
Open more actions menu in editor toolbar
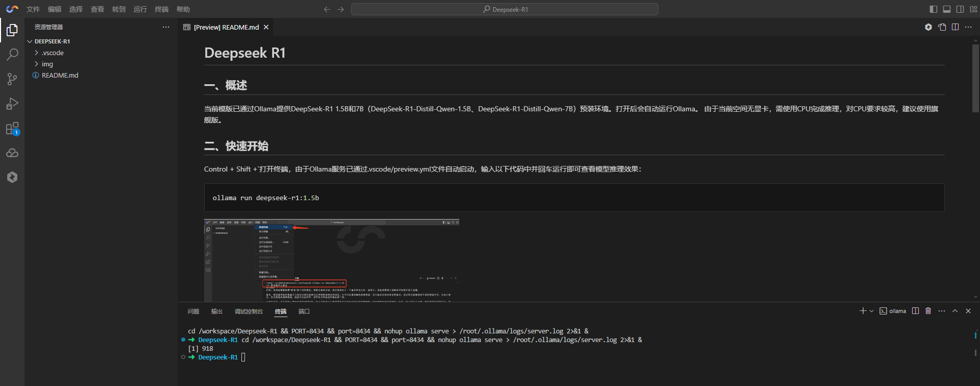(x=968, y=27)
